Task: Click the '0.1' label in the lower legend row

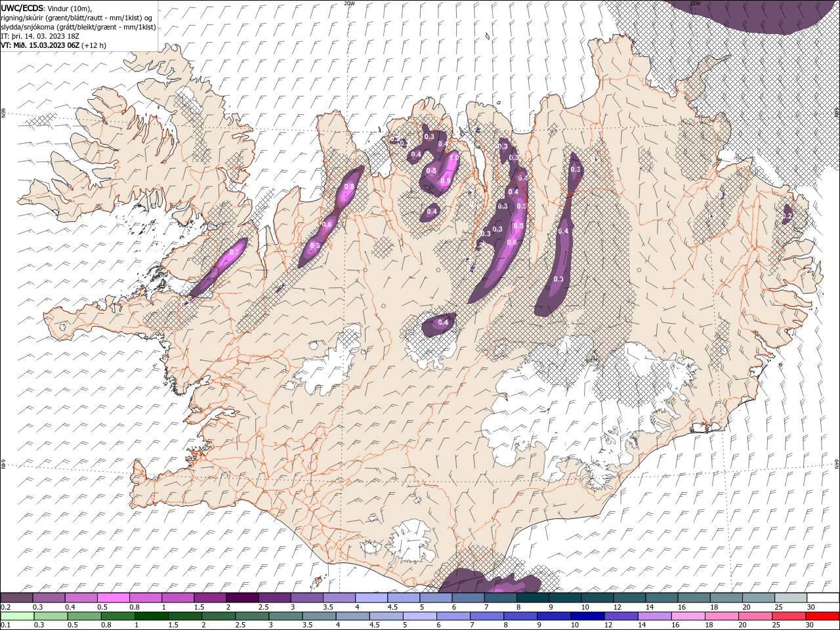Action: 5,625
